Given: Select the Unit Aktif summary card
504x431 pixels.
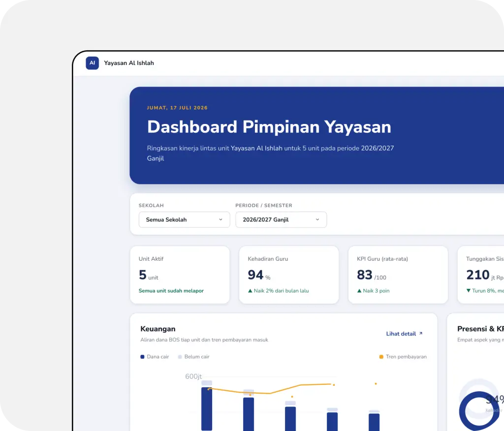Looking at the screenshot, I should [180, 275].
